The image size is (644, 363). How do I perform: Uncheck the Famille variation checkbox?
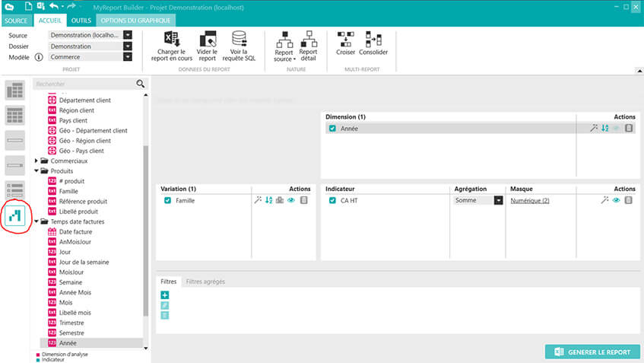coord(167,200)
